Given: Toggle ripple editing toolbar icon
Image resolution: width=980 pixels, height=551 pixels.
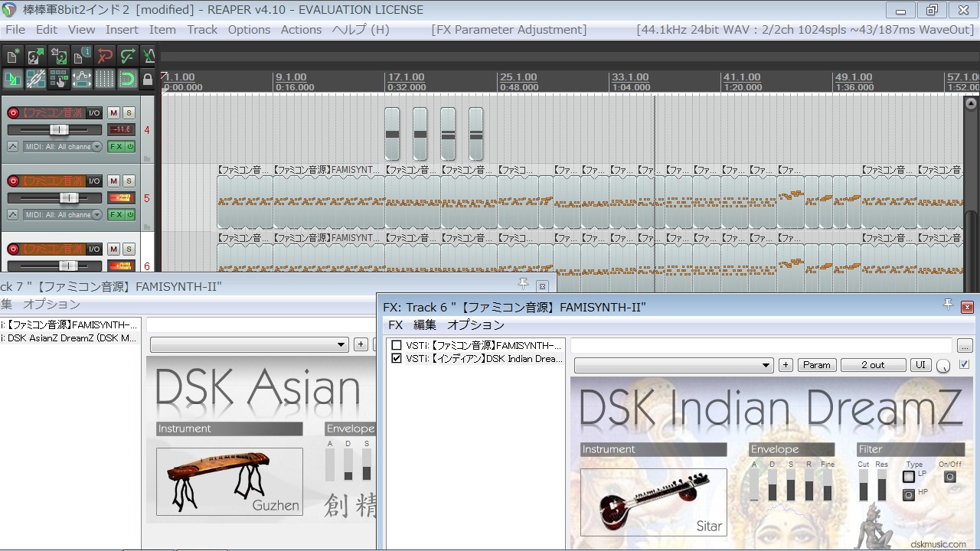Looking at the screenshot, I should point(59,79).
